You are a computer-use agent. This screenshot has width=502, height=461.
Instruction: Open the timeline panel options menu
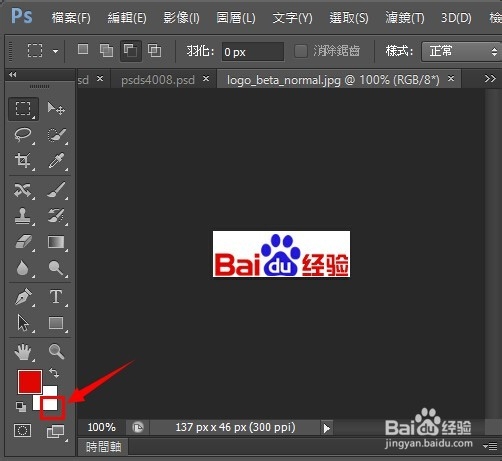[x=490, y=446]
